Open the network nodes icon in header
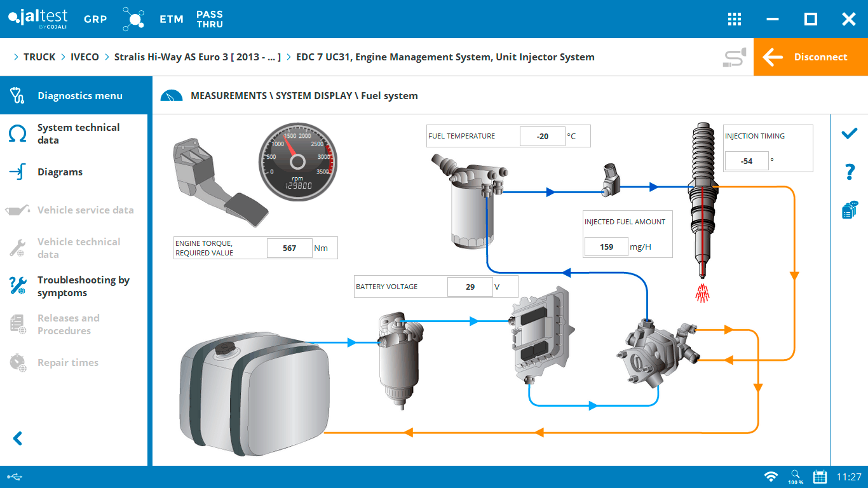Image resolution: width=868 pixels, height=488 pixels. (x=133, y=19)
